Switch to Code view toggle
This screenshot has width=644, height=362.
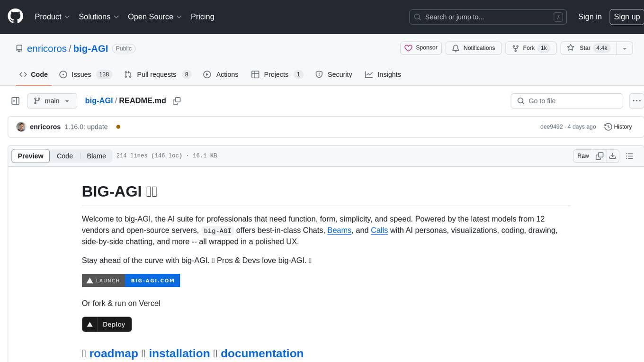[x=65, y=156]
